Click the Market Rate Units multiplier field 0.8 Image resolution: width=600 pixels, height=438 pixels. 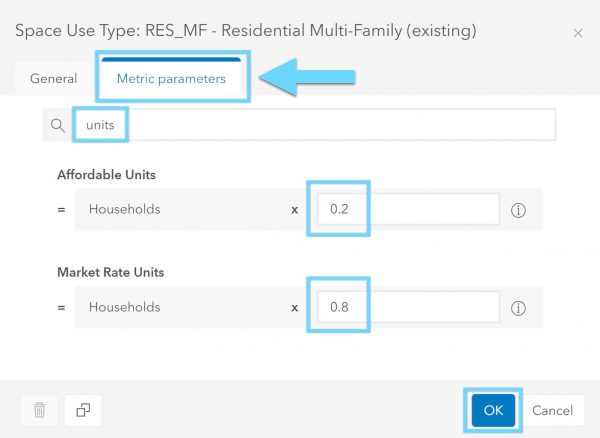pos(408,306)
